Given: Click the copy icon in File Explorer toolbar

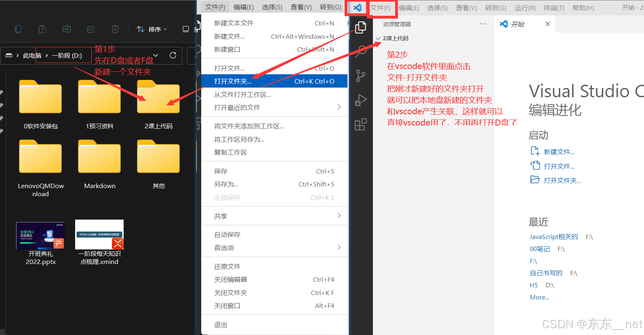Looking at the screenshot, I should tap(18, 29).
